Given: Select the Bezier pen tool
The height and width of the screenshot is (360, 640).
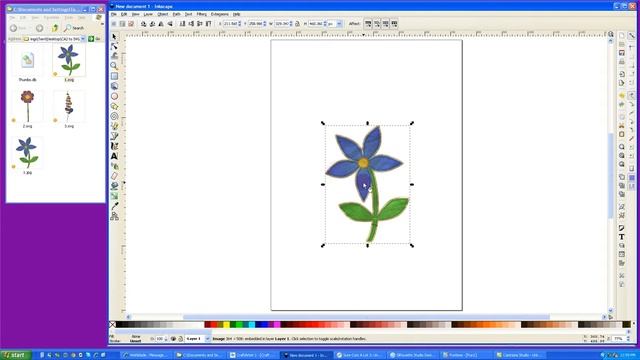Looking at the screenshot, I should [x=114, y=136].
